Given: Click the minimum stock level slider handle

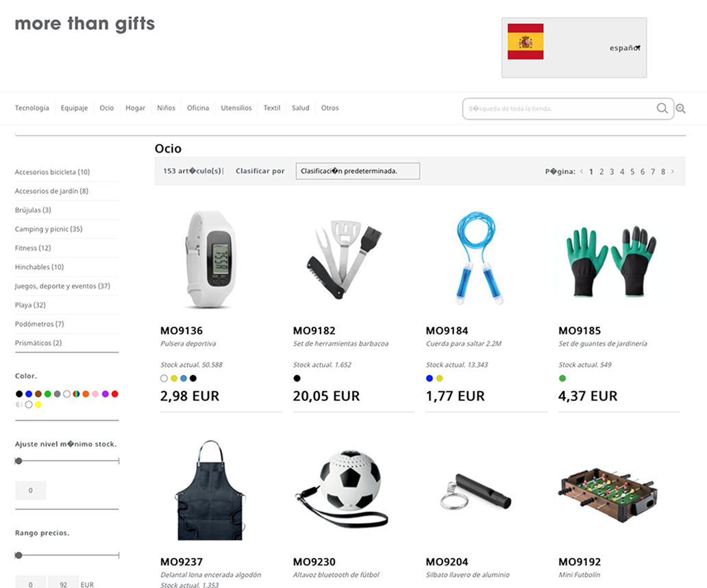Looking at the screenshot, I should point(18,461).
